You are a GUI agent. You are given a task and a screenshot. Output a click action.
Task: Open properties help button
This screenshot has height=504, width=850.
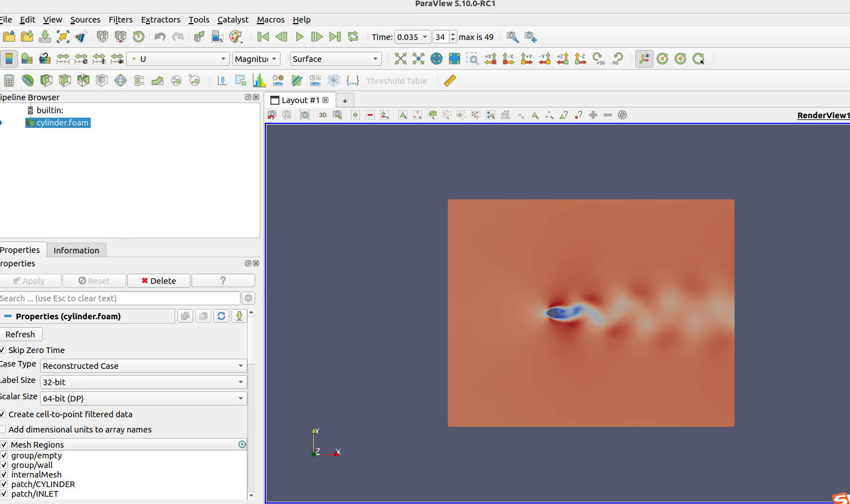click(223, 280)
